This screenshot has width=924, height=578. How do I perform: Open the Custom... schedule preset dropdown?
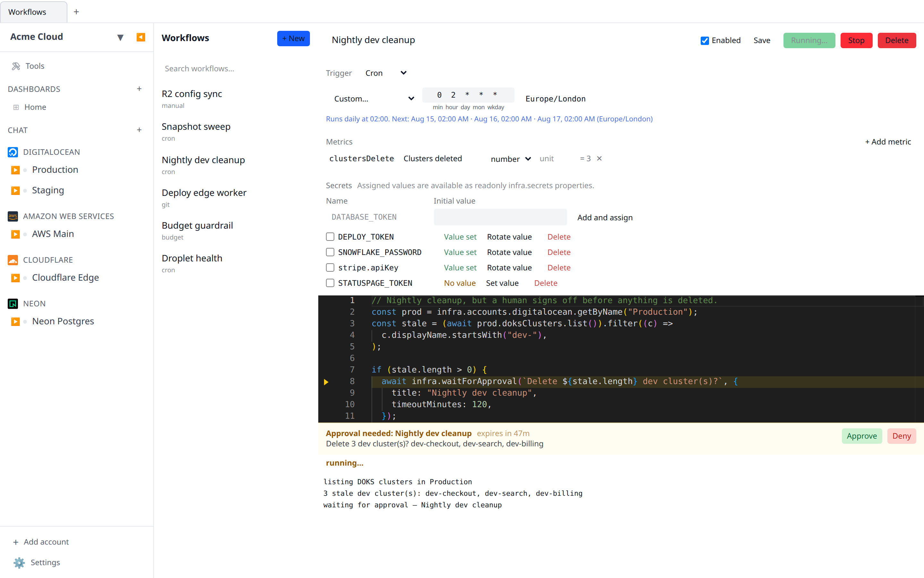click(374, 99)
